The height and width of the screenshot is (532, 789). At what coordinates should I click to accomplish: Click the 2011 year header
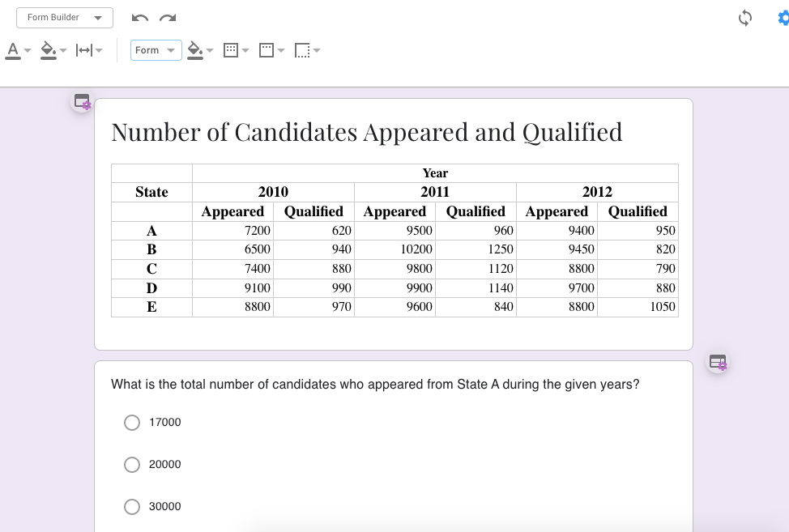tap(435, 192)
